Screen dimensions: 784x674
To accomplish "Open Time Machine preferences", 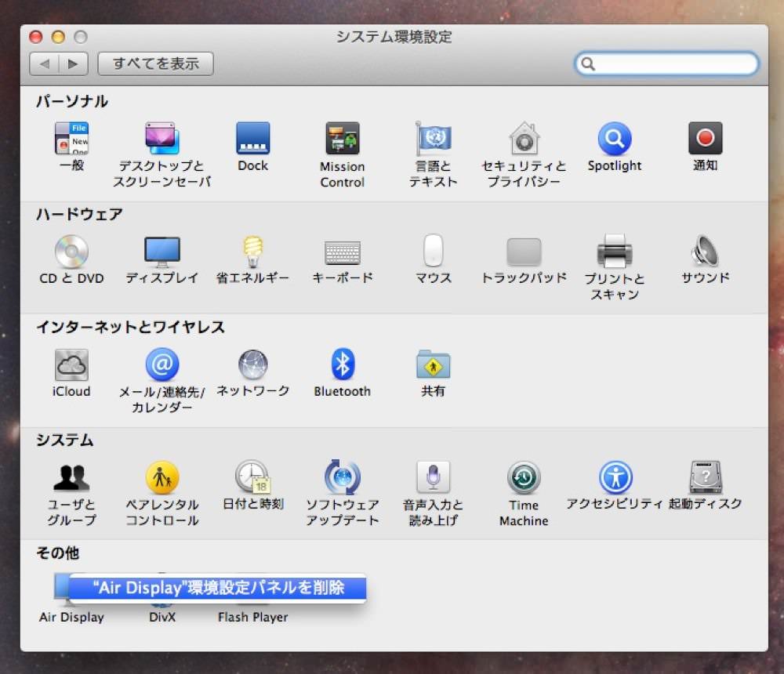I will click(524, 477).
